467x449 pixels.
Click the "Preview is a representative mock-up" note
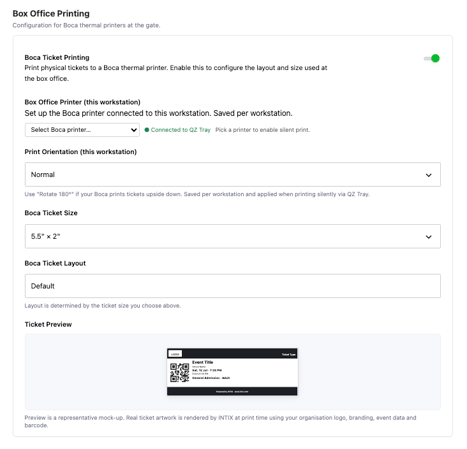pos(220,421)
